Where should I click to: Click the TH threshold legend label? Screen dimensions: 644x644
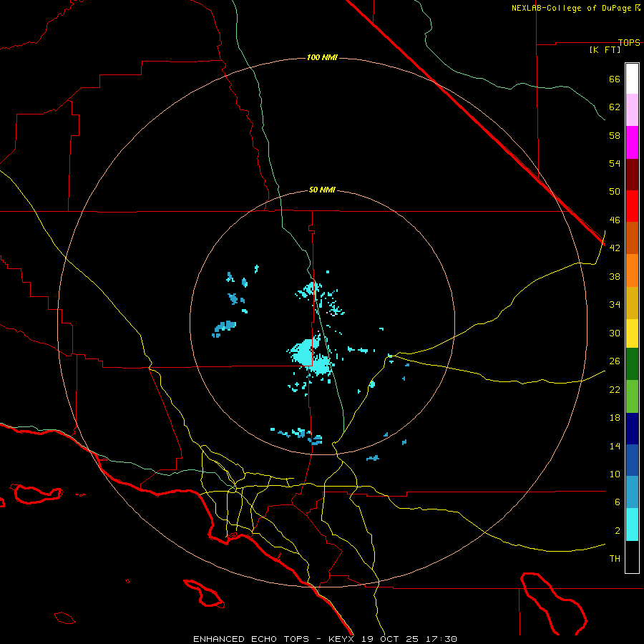point(615,558)
